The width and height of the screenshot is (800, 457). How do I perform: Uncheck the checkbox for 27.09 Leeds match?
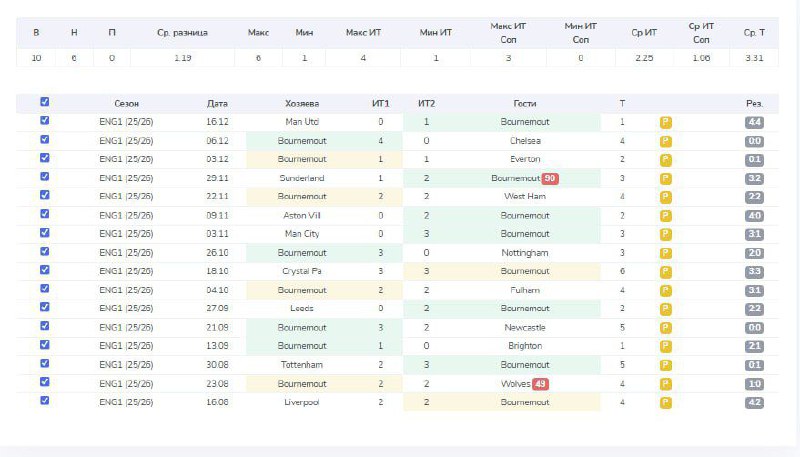pos(44,307)
